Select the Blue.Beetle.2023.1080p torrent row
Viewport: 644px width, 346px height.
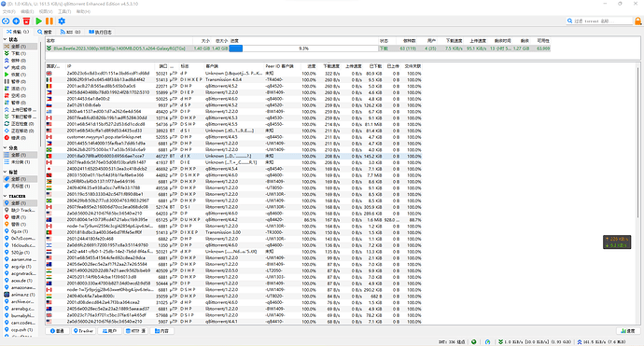[298, 48]
